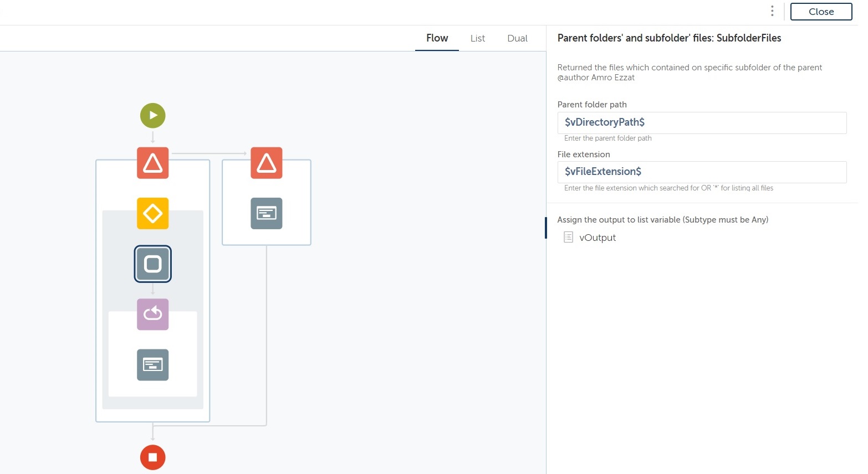Select the message box node inside loop

(153, 365)
